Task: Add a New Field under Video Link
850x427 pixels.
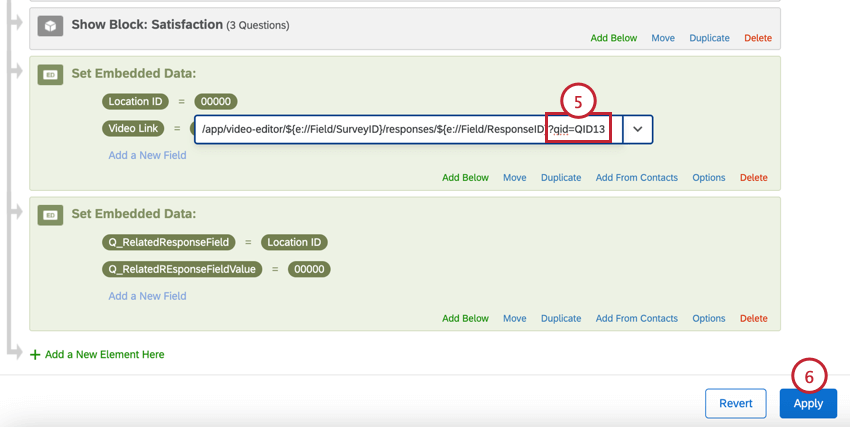Action: pos(147,155)
